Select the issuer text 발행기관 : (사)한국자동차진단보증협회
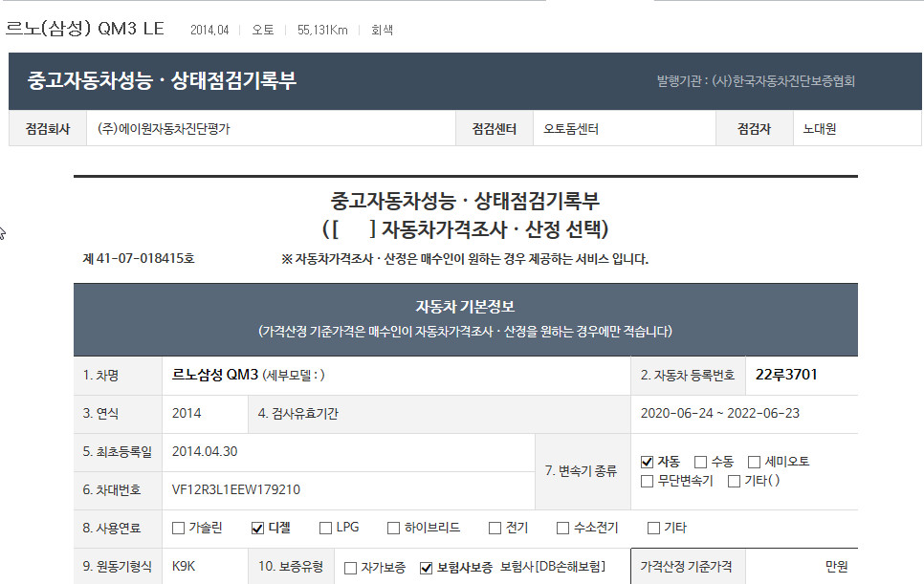The image size is (924, 584). click(x=756, y=80)
